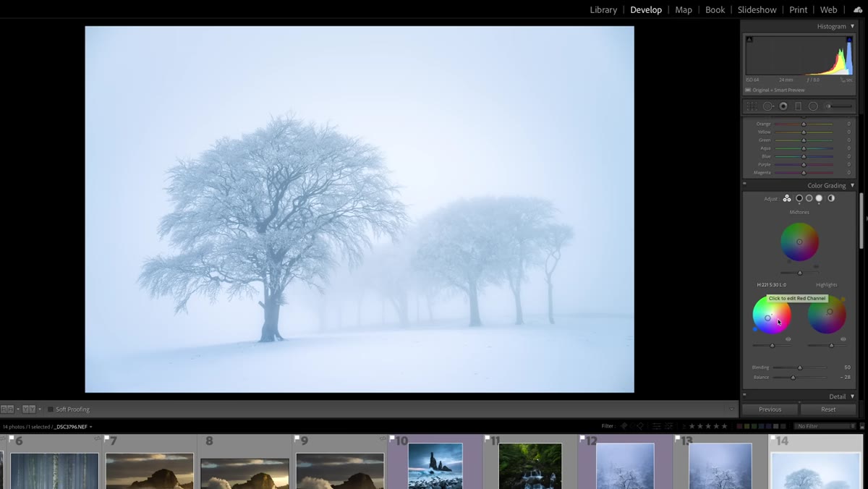Click the Shadows color wheel
Viewport: 868px width, 489px height.
(771, 315)
